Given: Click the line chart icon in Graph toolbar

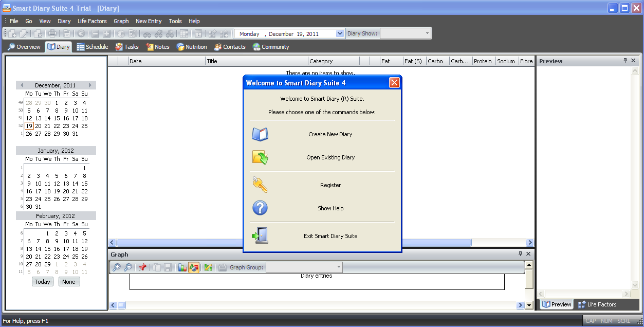Looking at the screenshot, I should [x=208, y=267].
